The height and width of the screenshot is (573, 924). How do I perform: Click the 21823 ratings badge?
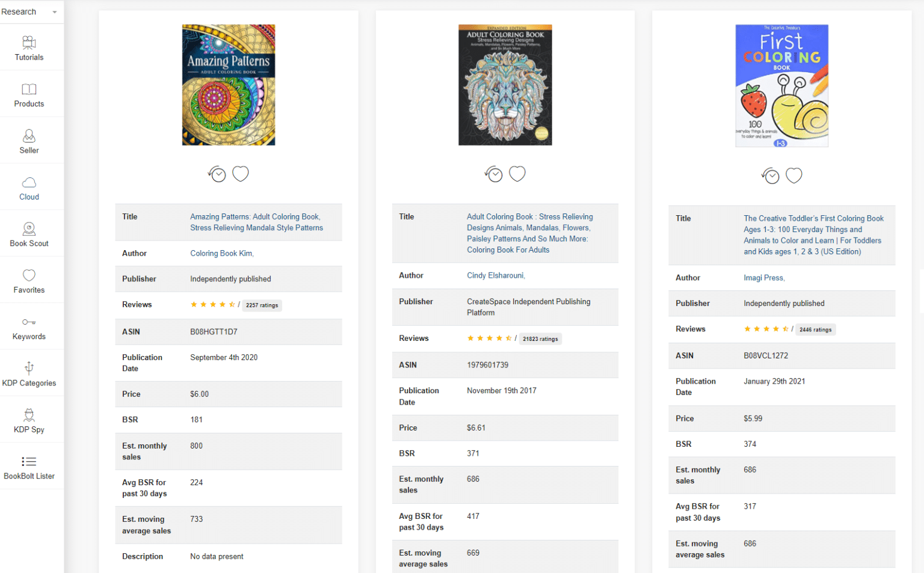tap(540, 339)
